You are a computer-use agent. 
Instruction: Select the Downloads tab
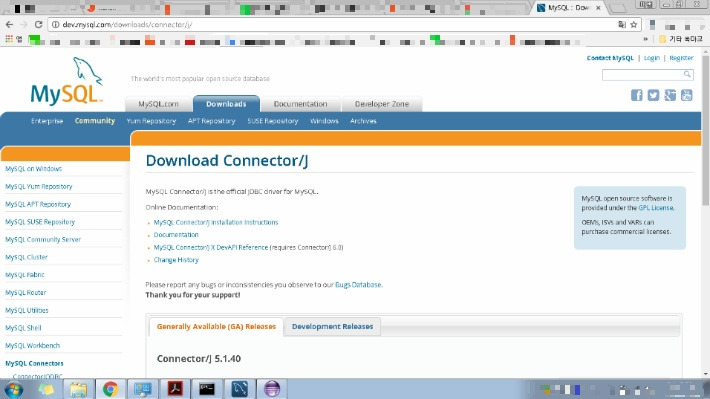[226, 104]
